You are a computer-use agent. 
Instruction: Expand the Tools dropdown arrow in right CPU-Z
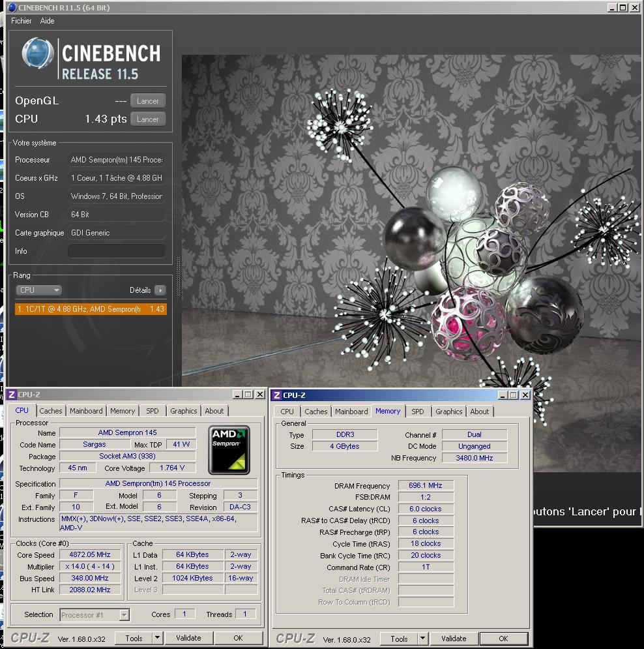423,639
